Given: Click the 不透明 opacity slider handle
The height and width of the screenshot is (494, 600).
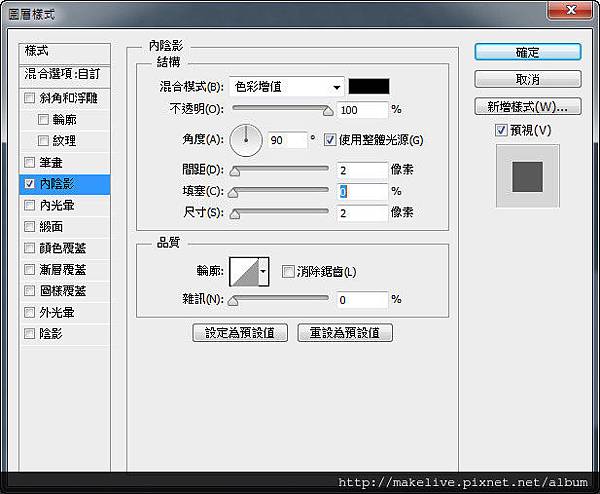Looking at the screenshot, I should tap(328, 111).
